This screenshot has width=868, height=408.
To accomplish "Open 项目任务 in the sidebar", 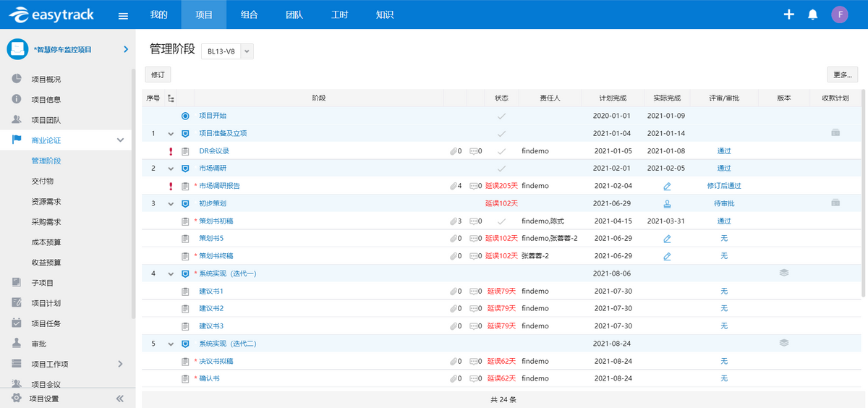I will (46, 323).
